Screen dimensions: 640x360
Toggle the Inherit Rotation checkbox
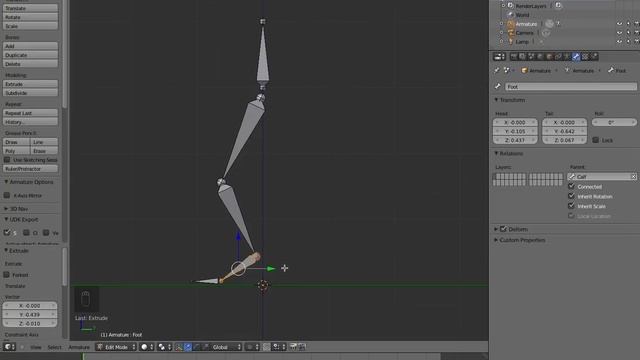click(571, 196)
